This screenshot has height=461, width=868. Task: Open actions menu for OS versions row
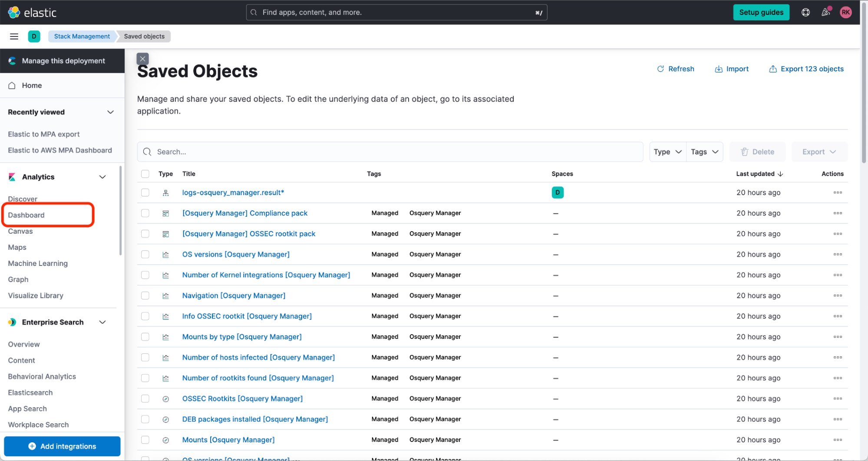pos(838,255)
